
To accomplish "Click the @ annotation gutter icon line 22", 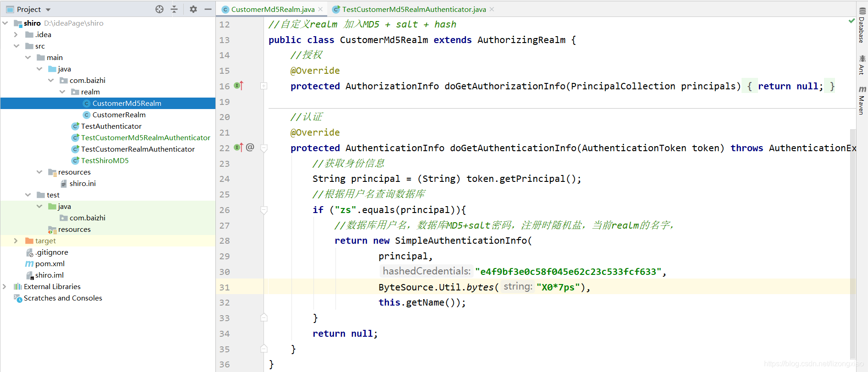I will (x=250, y=147).
